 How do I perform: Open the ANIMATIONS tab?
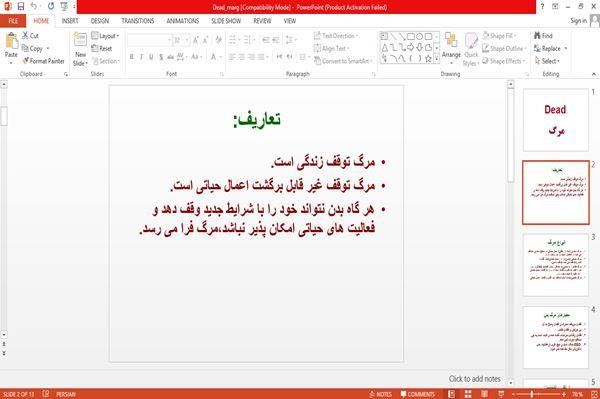tap(183, 21)
